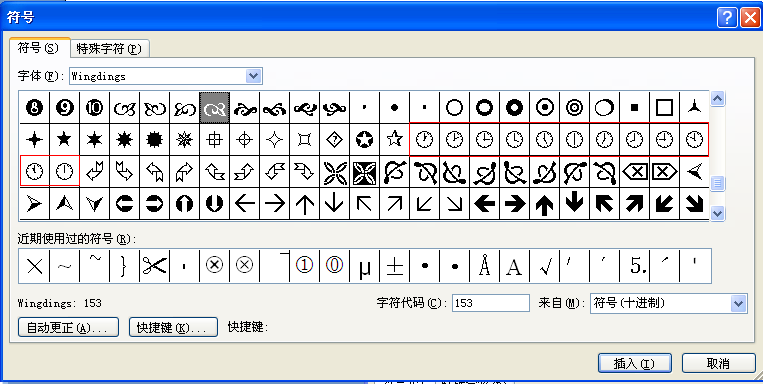Select the μ symbol in recently used
Screen dimensions: 763x384
[364, 266]
